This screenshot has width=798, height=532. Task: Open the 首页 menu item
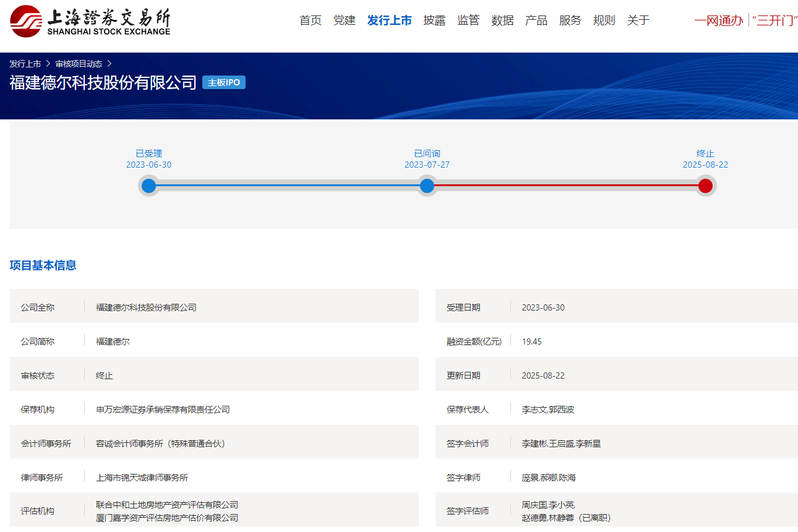click(309, 20)
